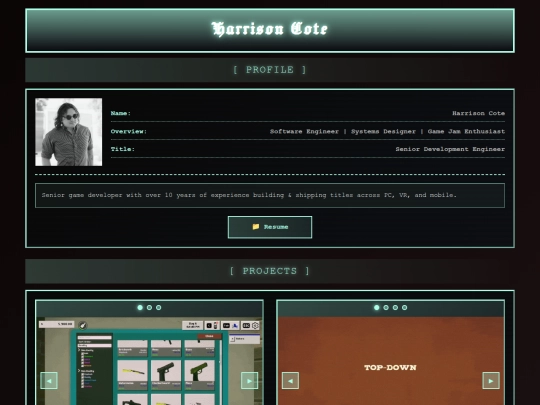Click the Name: label
Viewport: 540px width, 405px height.
[x=121, y=113]
